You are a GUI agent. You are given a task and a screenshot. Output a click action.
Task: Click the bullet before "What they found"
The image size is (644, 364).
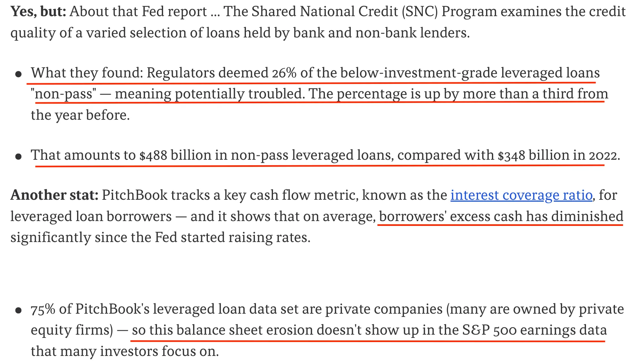click(x=19, y=74)
